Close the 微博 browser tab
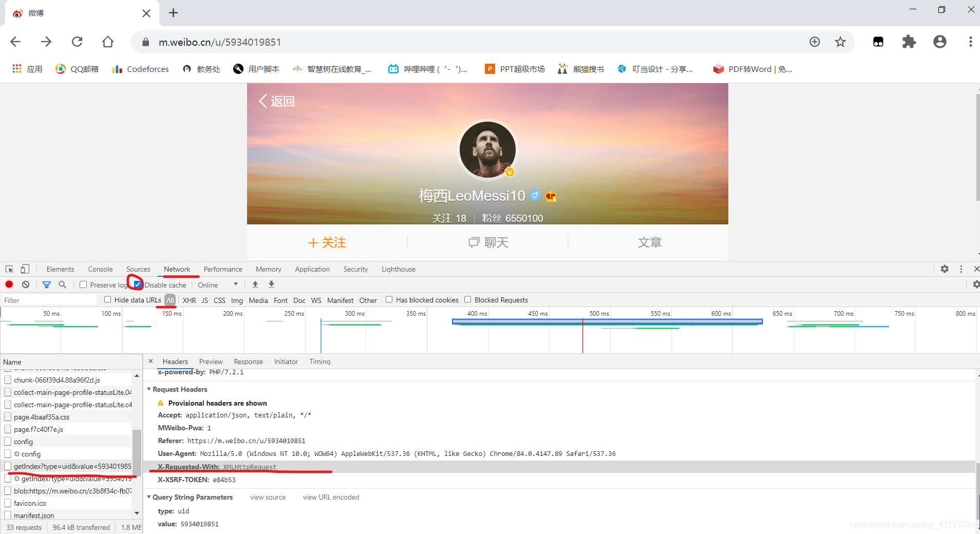The width and height of the screenshot is (980, 534). pyautogui.click(x=146, y=13)
